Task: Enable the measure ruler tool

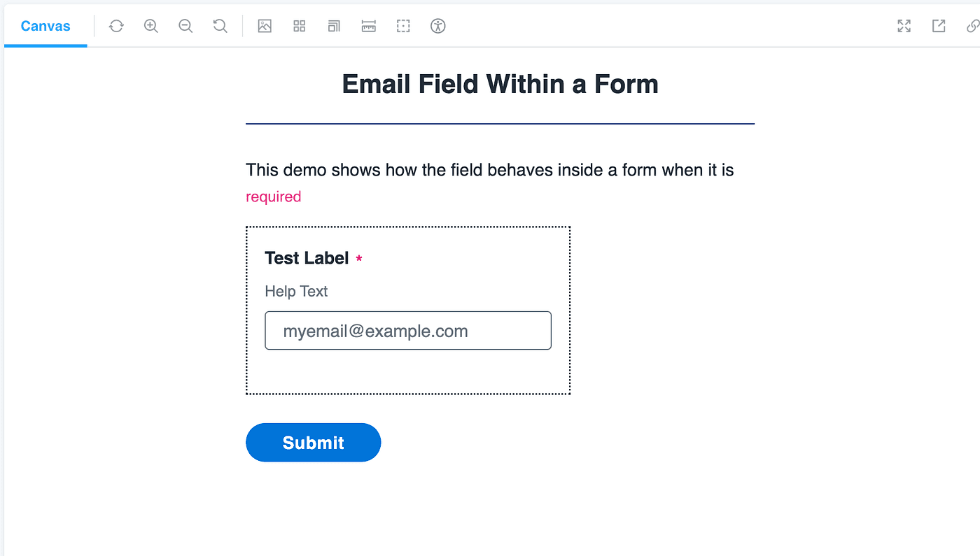Action: point(369,27)
